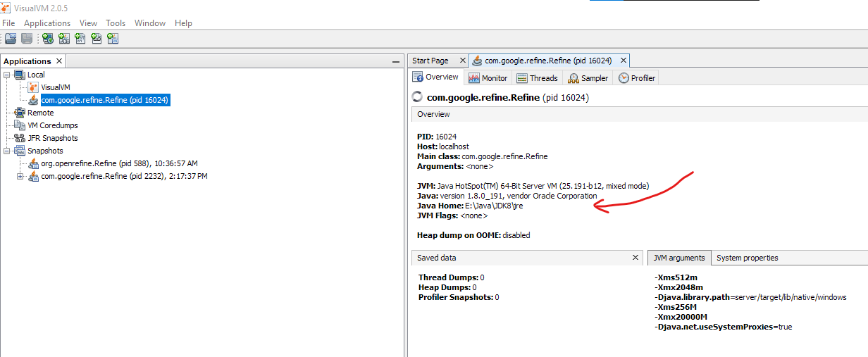Image resolution: width=868 pixels, height=357 pixels.
Task: Click the Host: localhost text
Action: point(443,146)
